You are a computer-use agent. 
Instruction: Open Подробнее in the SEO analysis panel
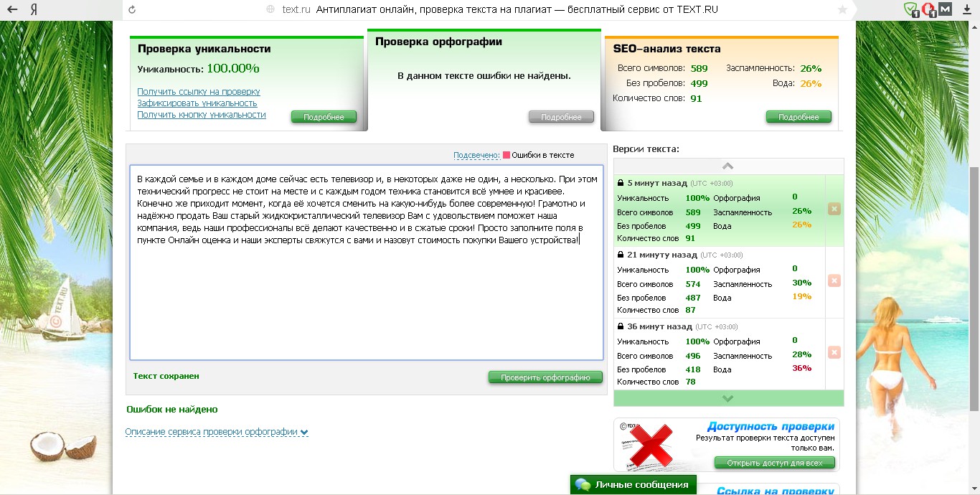(798, 117)
